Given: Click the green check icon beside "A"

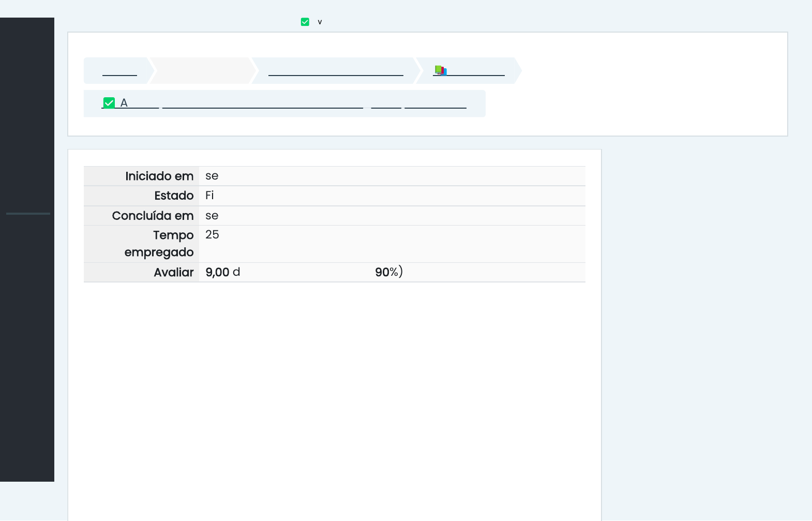Looking at the screenshot, I should point(109,103).
